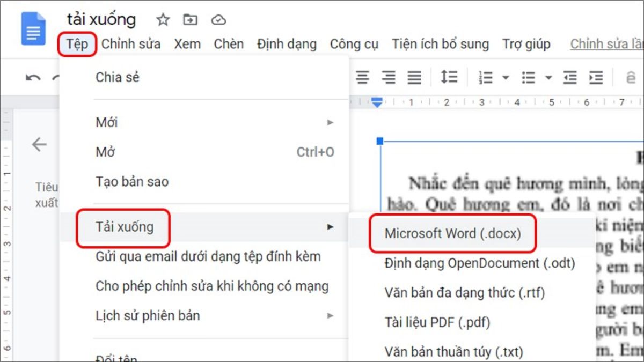Screen dimensions: 644x362
Task: Expand the bulleted list dropdown arrow
Action: pyautogui.click(x=548, y=78)
